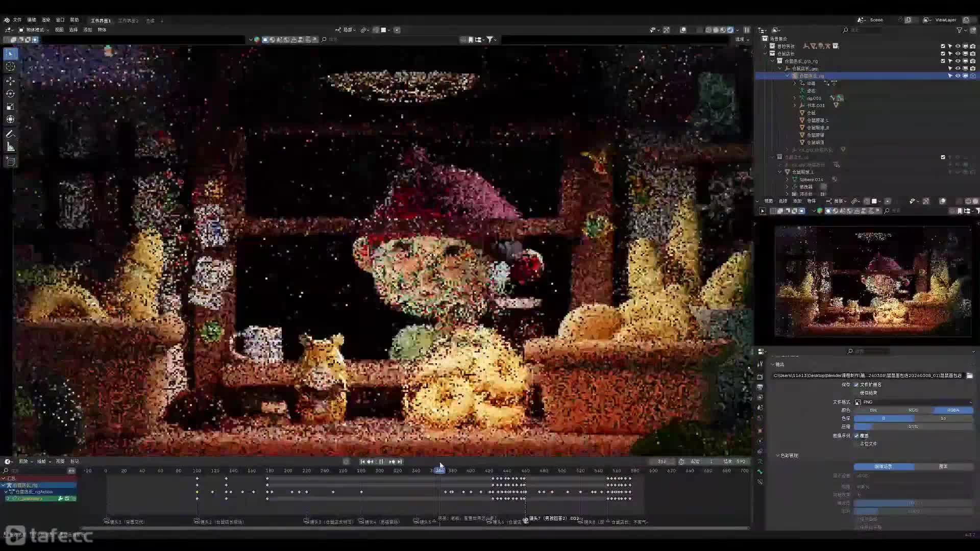This screenshot has width=980, height=551.
Task: Select the Cursor tool in viewport toolbar
Action: [x=10, y=67]
